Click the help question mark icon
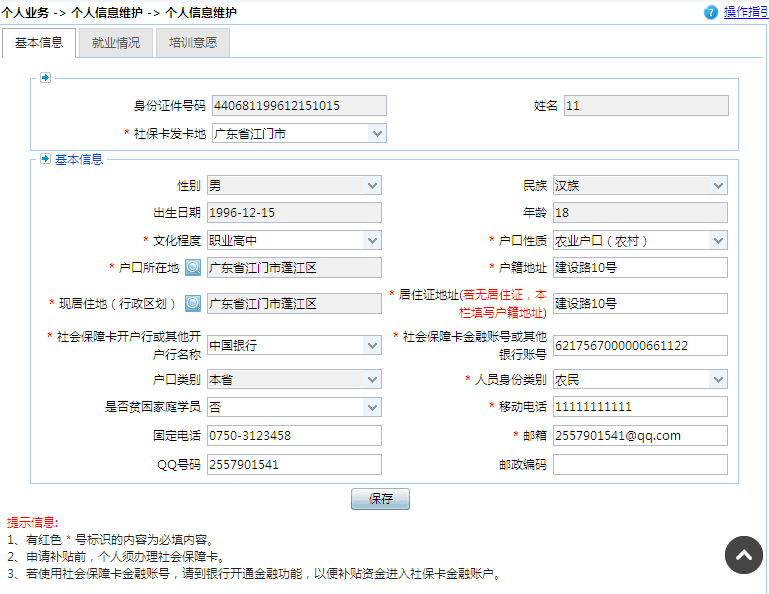The height and width of the screenshot is (594, 769). pyautogui.click(x=711, y=12)
